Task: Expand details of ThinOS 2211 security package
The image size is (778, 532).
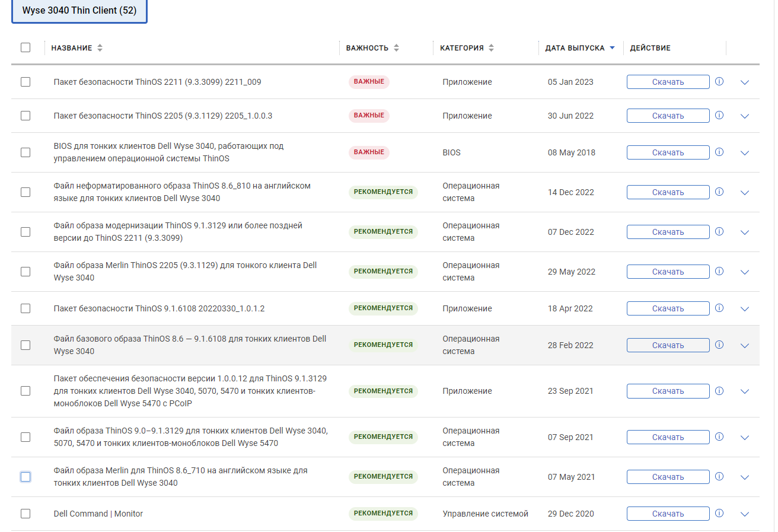Action: click(x=745, y=82)
